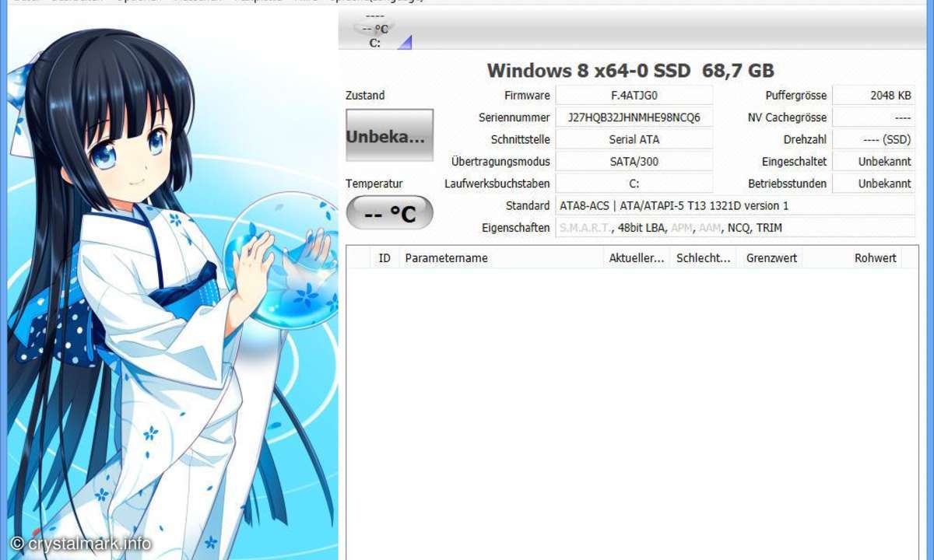934x560 pixels.
Task: Click the Drehzahl label
Action: (x=806, y=140)
